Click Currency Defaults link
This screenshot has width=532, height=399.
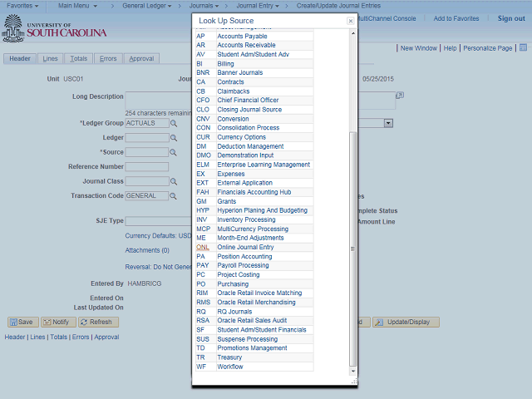click(158, 236)
